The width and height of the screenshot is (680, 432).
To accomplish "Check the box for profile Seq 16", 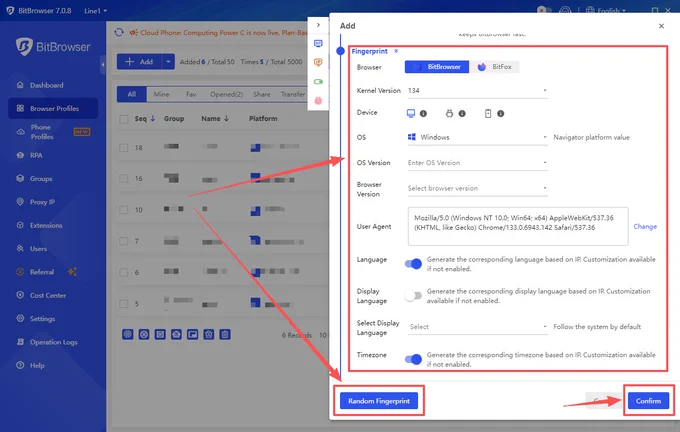I will [x=124, y=178].
